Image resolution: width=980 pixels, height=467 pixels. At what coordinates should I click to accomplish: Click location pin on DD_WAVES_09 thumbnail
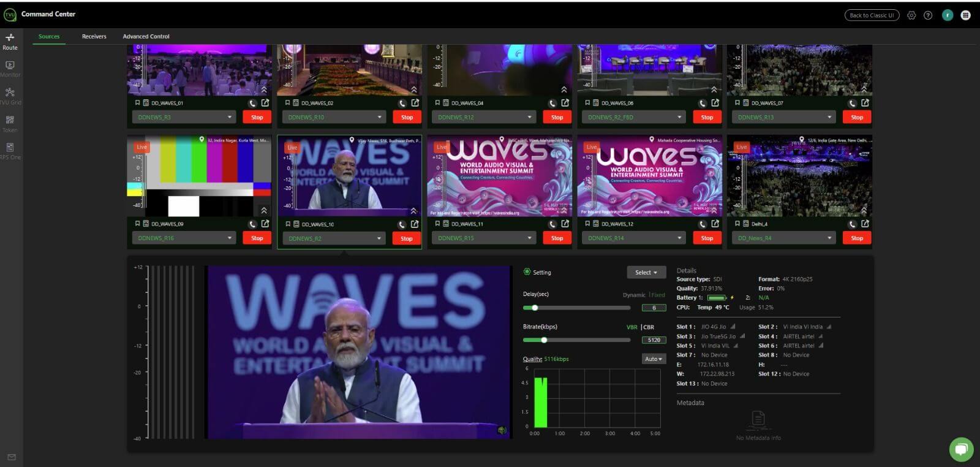202,140
